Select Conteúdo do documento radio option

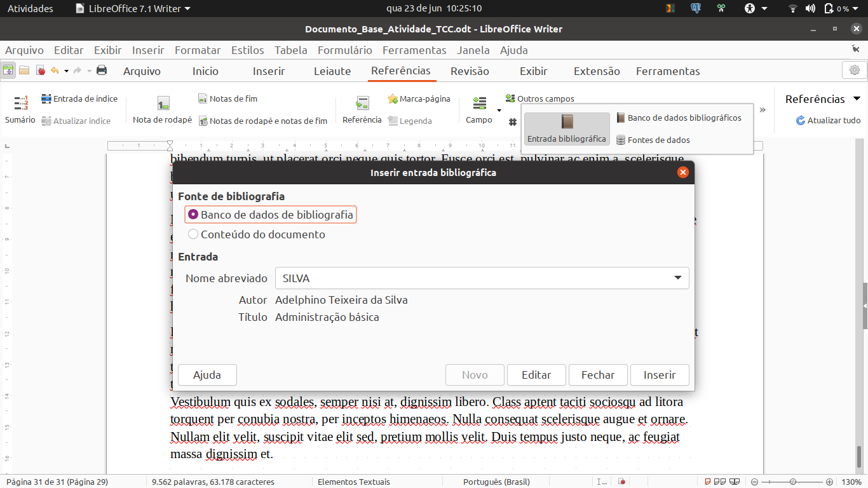tap(257, 234)
